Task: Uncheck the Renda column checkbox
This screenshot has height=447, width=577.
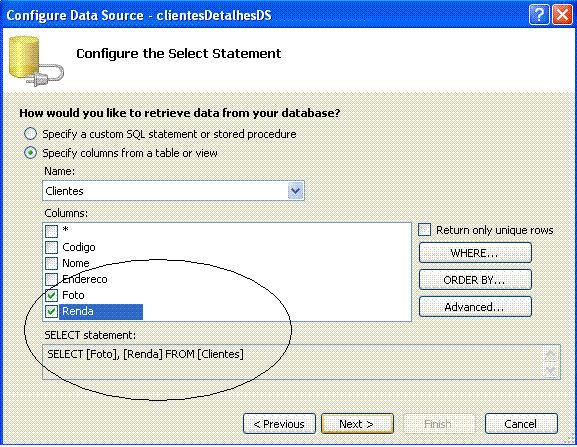Action: click(x=51, y=311)
